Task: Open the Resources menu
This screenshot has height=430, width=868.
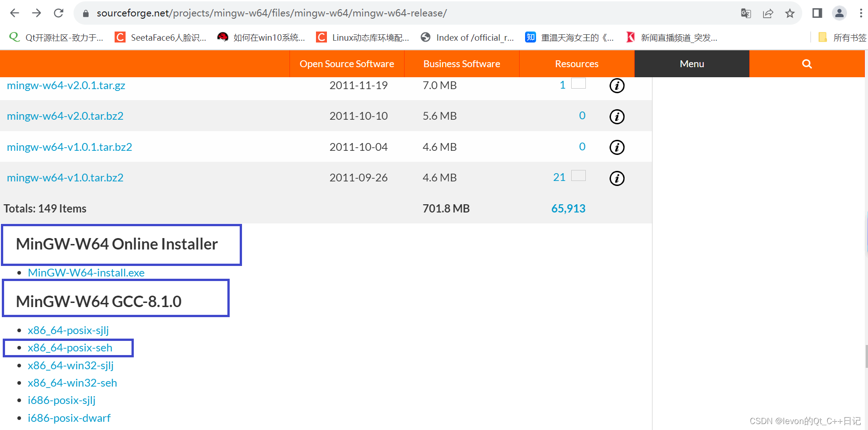Action: (x=577, y=64)
